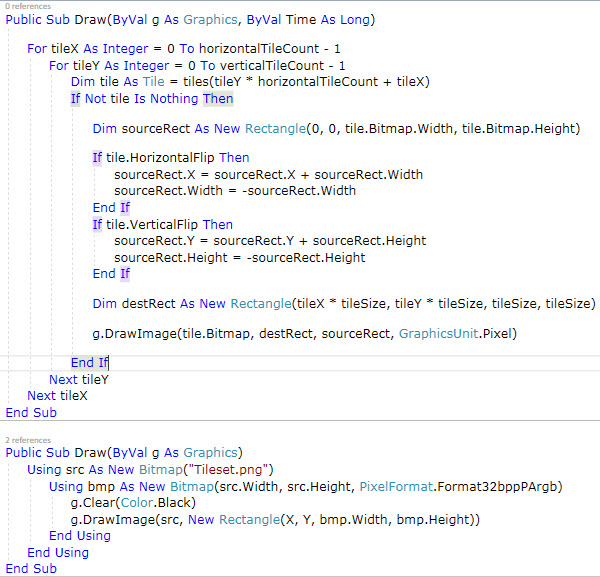Click 'End If' closing the VerticalFlip block
Viewport: 600px width, 577px height.
(x=111, y=274)
